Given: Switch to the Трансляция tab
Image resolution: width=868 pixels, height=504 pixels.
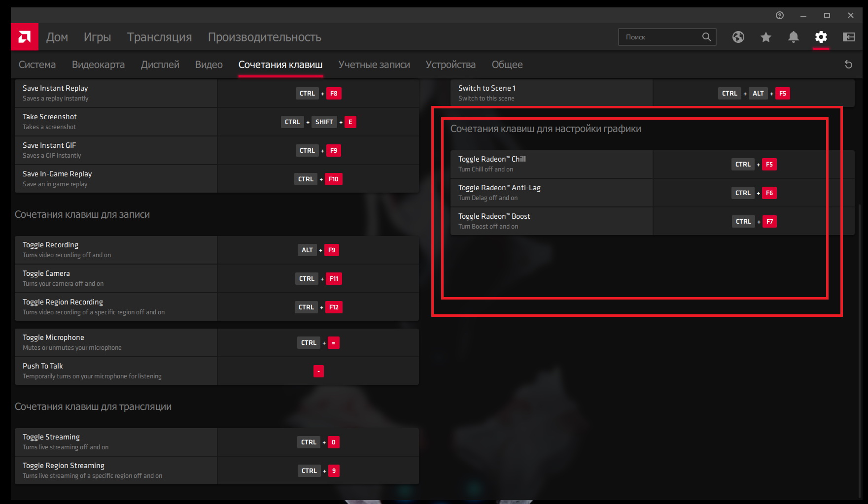Looking at the screenshot, I should coord(160,37).
